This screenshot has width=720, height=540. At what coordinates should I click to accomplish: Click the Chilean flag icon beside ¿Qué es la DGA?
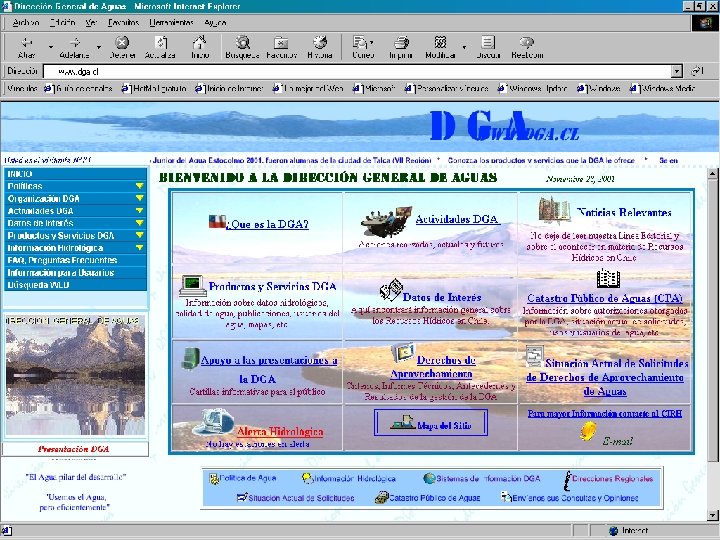point(217,222)
